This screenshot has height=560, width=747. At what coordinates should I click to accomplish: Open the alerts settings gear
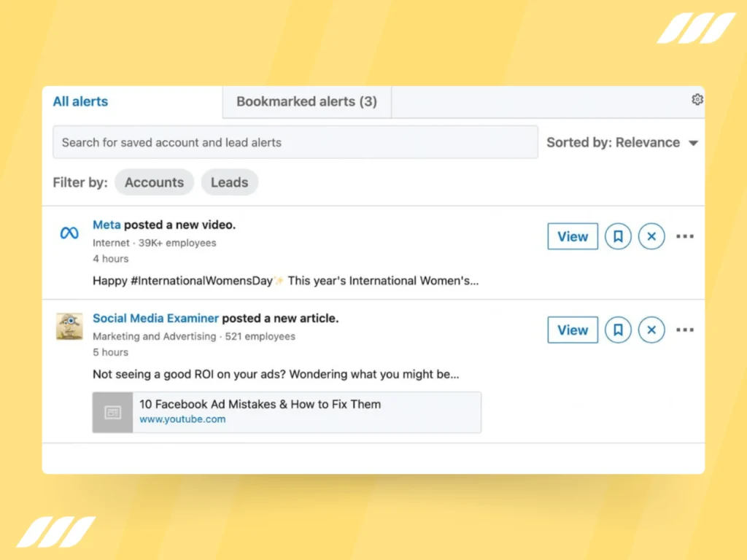point(697,100)
